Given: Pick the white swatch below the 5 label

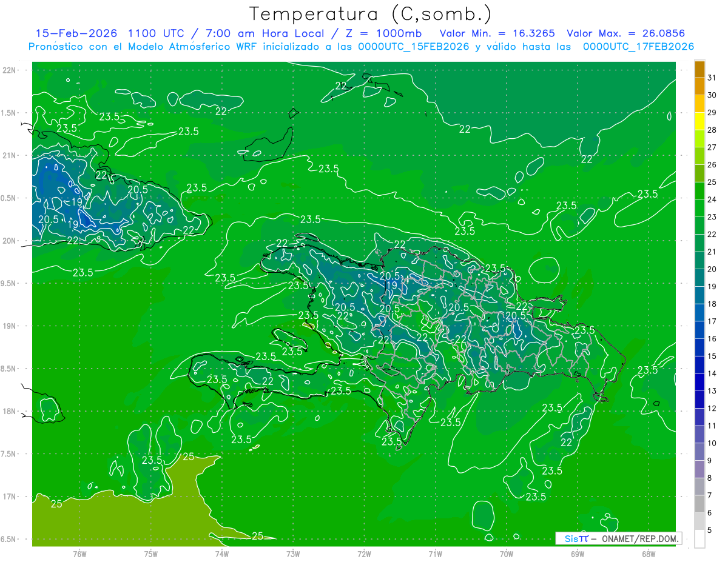Looking at the screenshot, I should pyautogui.click(x=699, y=539).
